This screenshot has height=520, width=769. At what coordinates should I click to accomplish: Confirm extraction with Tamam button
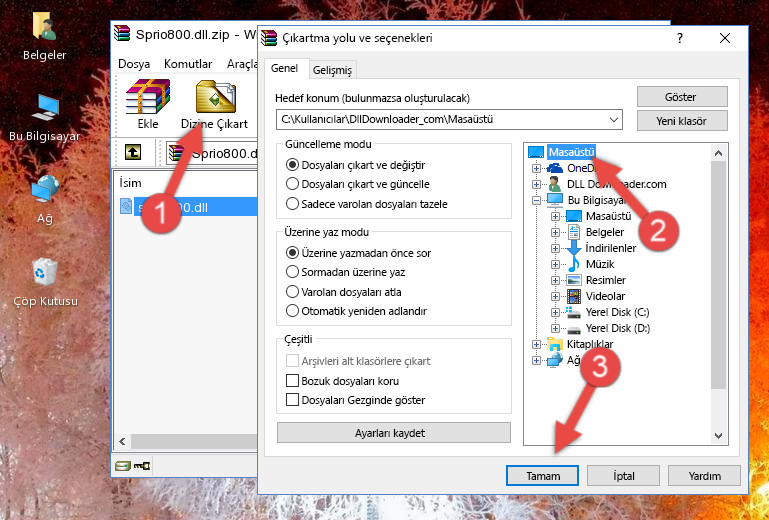(x=542, y=476)
